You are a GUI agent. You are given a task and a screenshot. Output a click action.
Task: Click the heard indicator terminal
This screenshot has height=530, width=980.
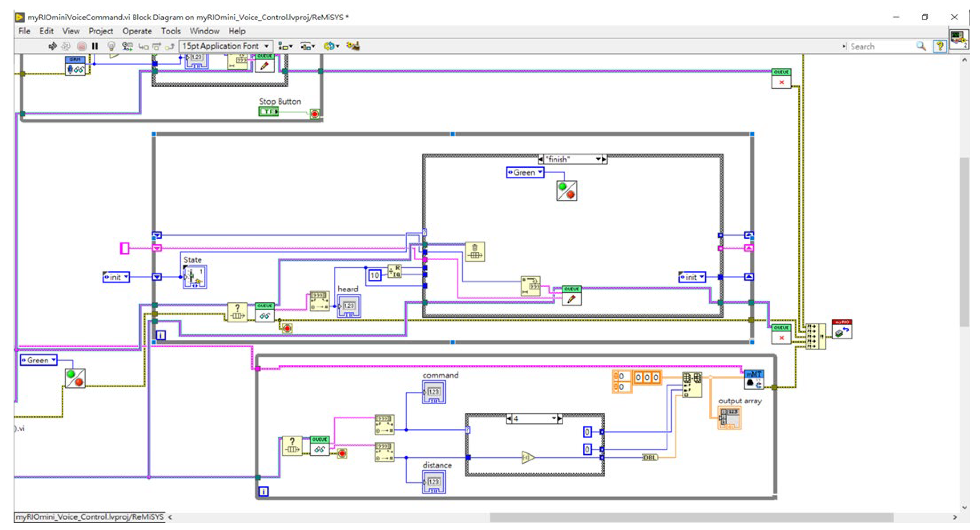click(x=349, y=307)
